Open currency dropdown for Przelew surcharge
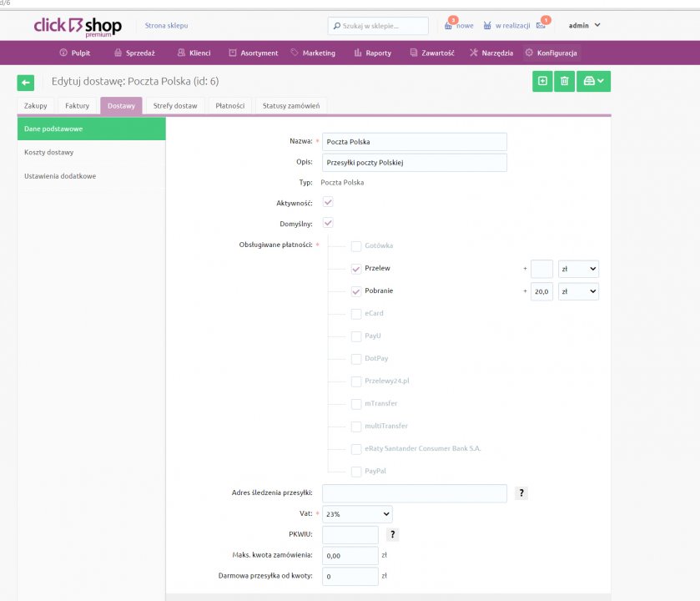 578,269
